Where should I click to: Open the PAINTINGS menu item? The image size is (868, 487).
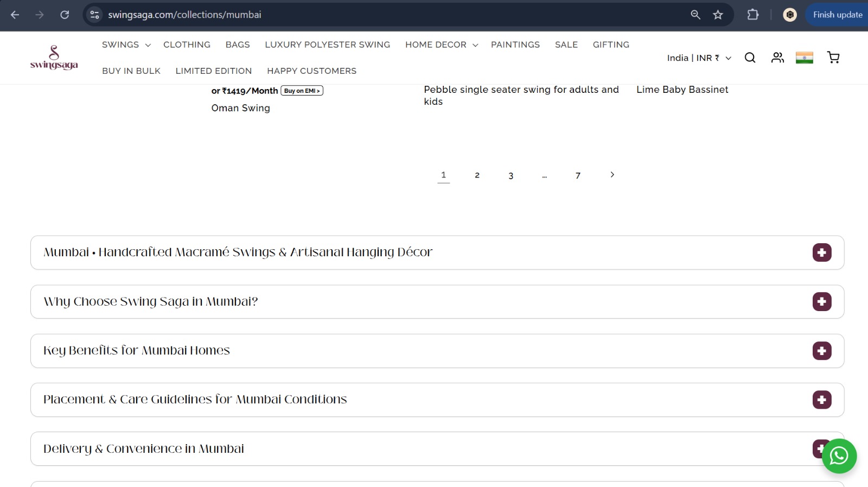[515, 45]
